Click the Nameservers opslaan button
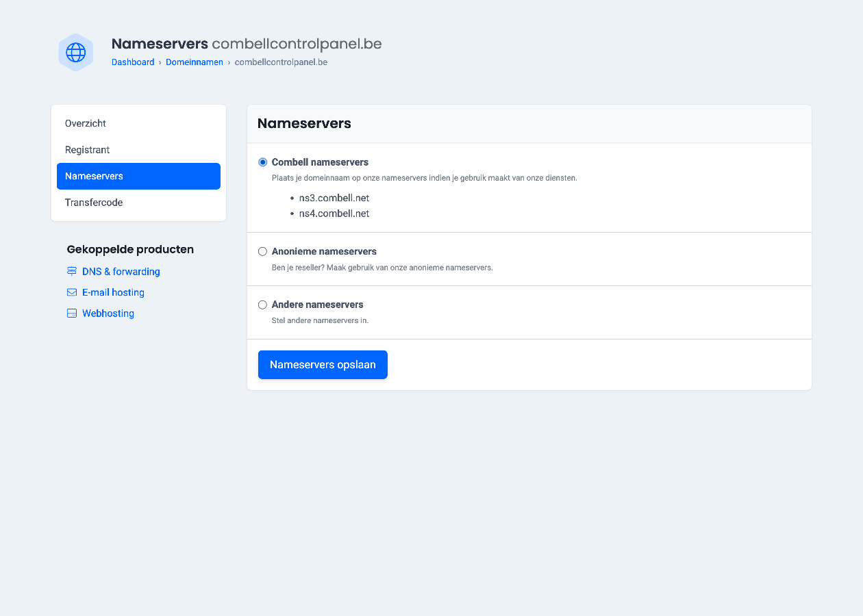863x616 pixels. (x=323, y=365)
